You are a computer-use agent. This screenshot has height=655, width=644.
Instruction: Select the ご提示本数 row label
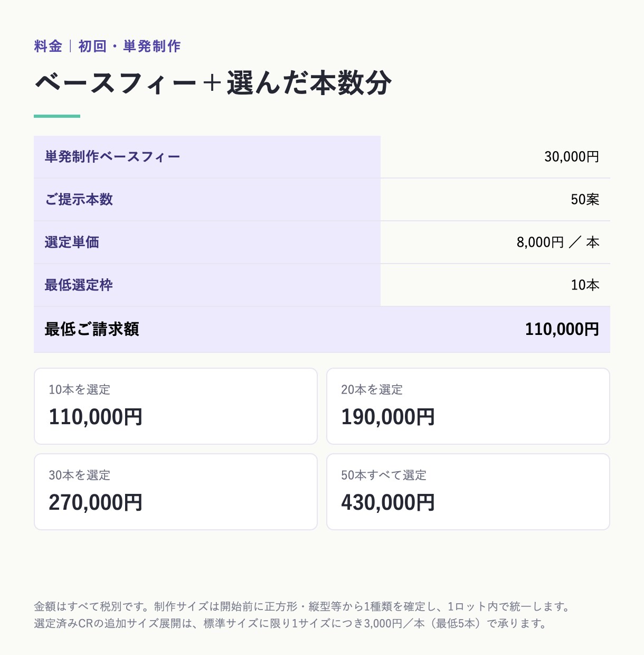[79, 200]
